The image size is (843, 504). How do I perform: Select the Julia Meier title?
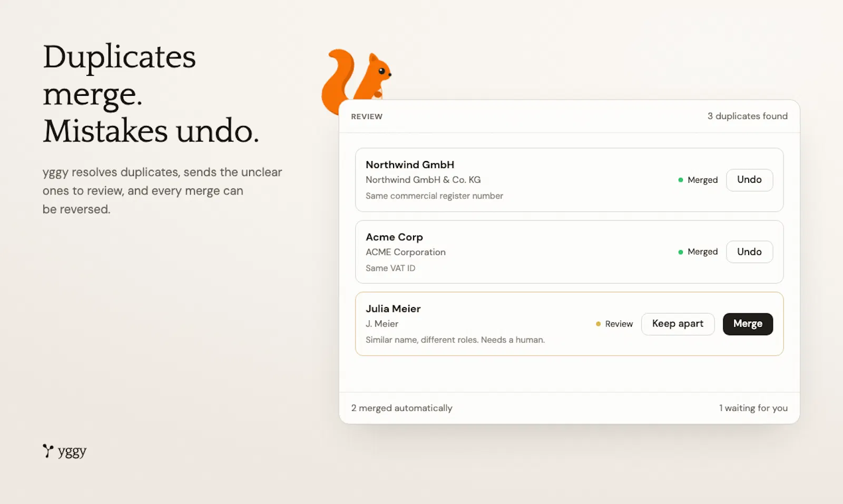click(393, 309)
